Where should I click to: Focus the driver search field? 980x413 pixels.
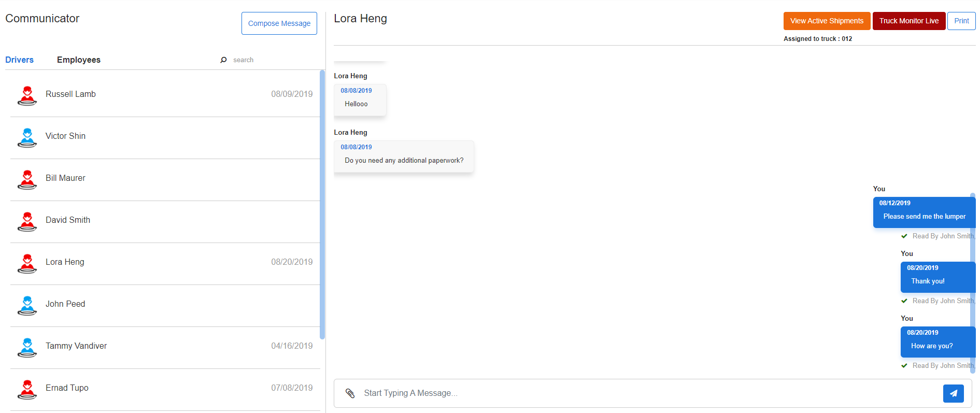click(272, 60)
